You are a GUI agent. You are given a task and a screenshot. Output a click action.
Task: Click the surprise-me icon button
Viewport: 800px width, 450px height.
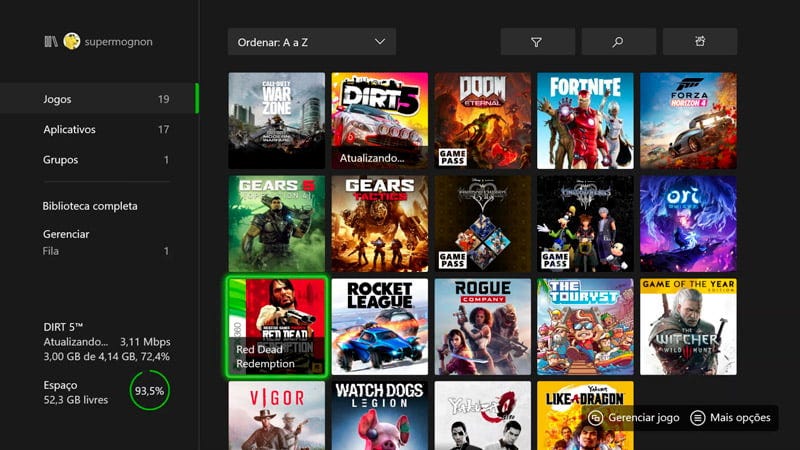pos(699,42)
